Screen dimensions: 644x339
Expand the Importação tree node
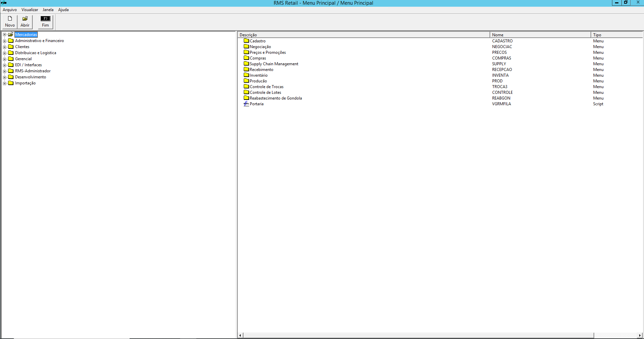pos(5,83)
